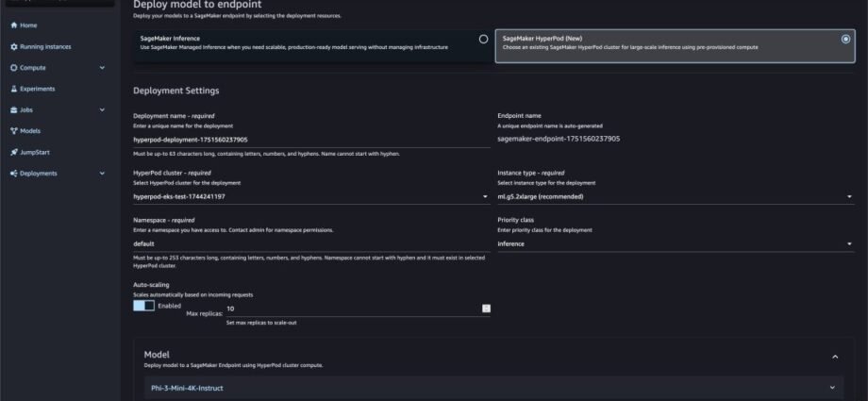The image size is (868, 401).
Task: Open the Priority class dropdown
Action: pyautogui.click(x=676, y=243)
